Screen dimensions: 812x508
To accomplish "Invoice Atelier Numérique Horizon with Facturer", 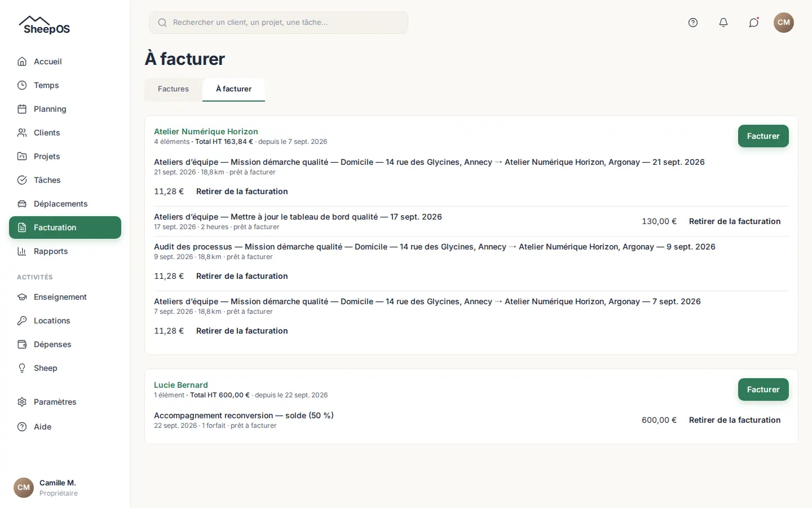I will click(763, 136).
